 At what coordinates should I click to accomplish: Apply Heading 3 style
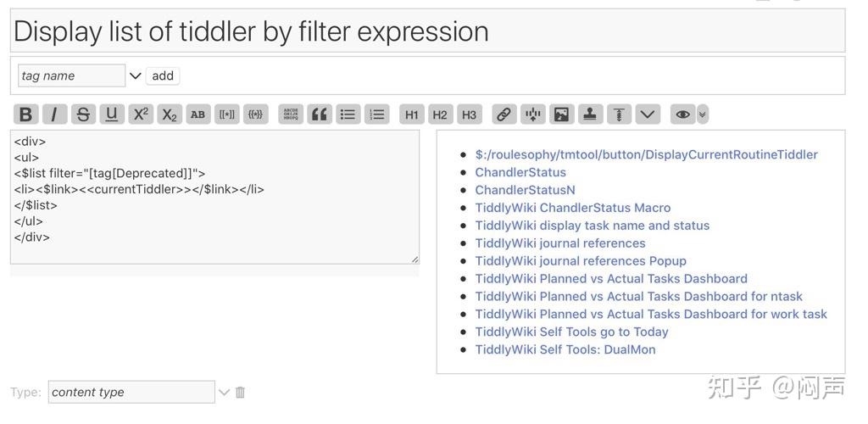470,114
